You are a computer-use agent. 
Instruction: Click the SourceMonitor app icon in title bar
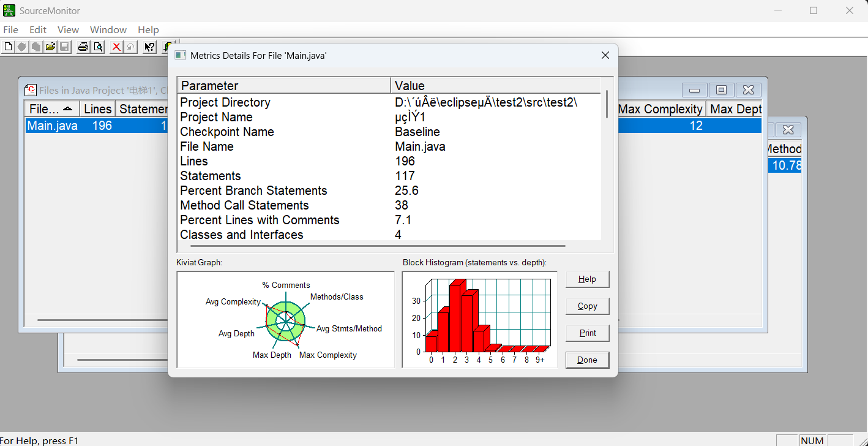(x=9, y=10)
